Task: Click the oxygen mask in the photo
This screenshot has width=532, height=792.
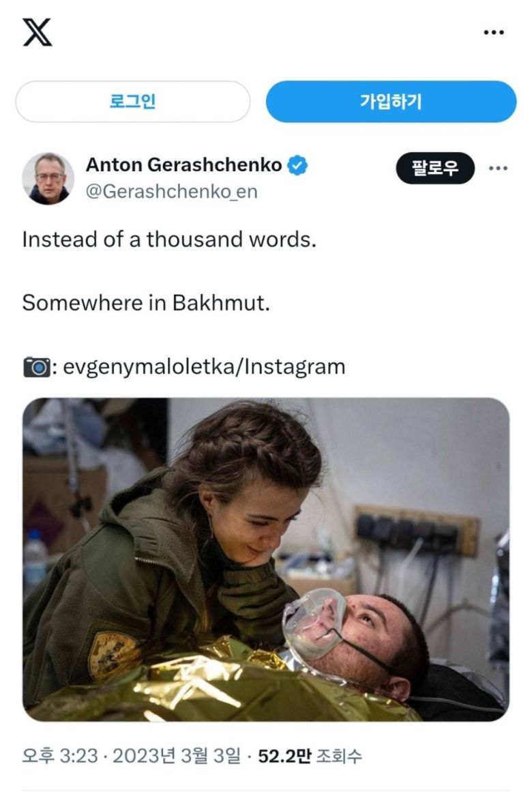Action: tap(313, 624)
